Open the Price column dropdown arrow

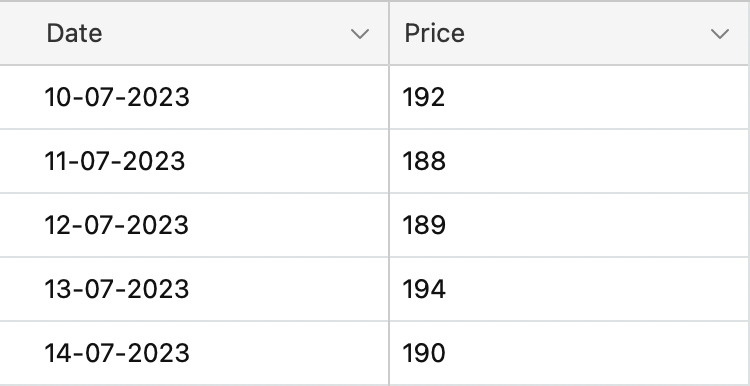(720, 34)
